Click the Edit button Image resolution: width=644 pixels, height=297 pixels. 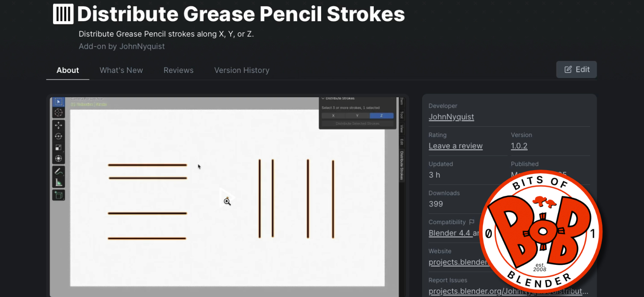click(x=576, y=69)
